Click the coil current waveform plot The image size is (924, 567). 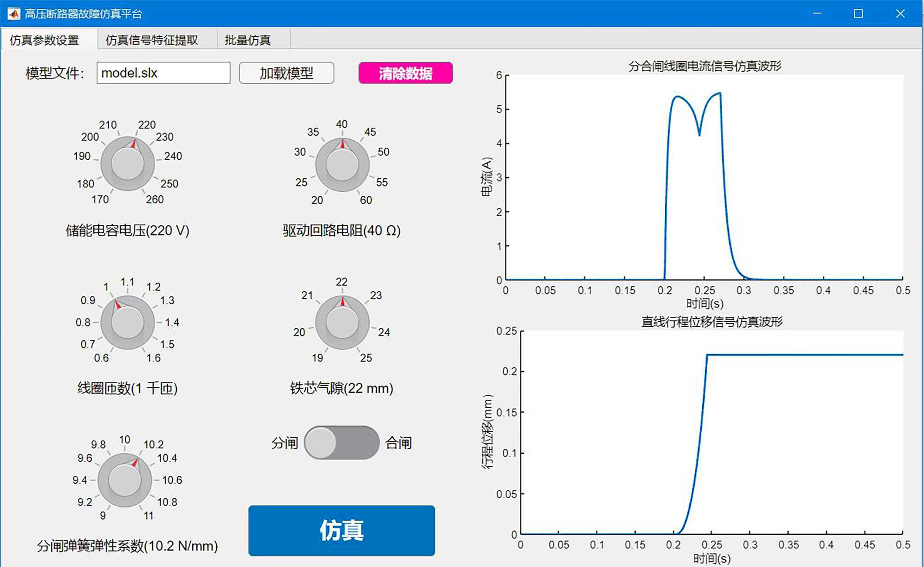704,177
